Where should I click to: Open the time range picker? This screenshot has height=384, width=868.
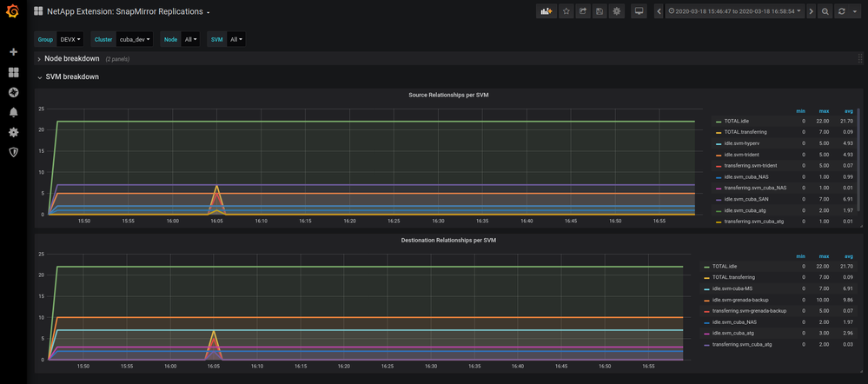(735, 11)
